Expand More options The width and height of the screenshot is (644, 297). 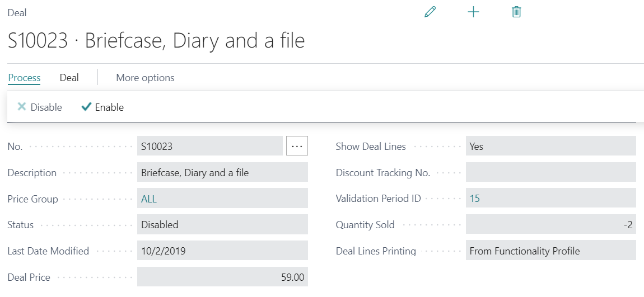[145, 78]
